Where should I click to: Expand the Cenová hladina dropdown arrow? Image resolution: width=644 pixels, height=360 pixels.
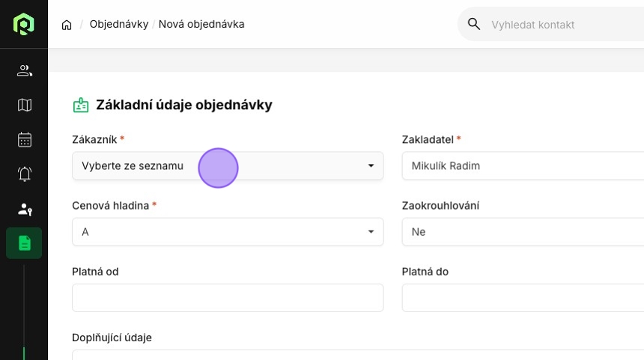click(x=371, y=232)
